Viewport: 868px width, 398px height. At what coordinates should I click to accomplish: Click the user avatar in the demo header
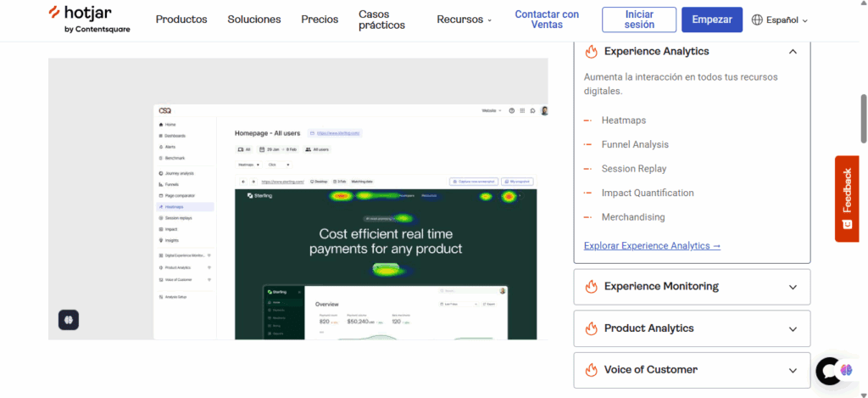544,111
